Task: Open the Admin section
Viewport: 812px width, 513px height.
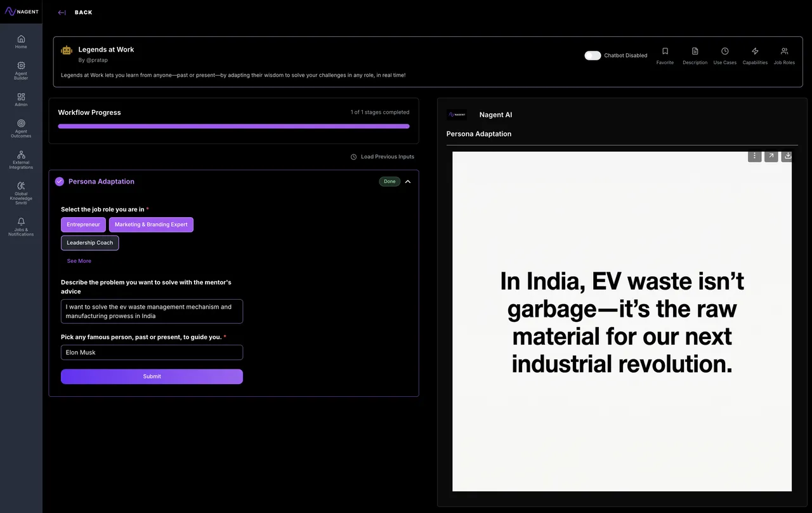Action: (21, 100)
